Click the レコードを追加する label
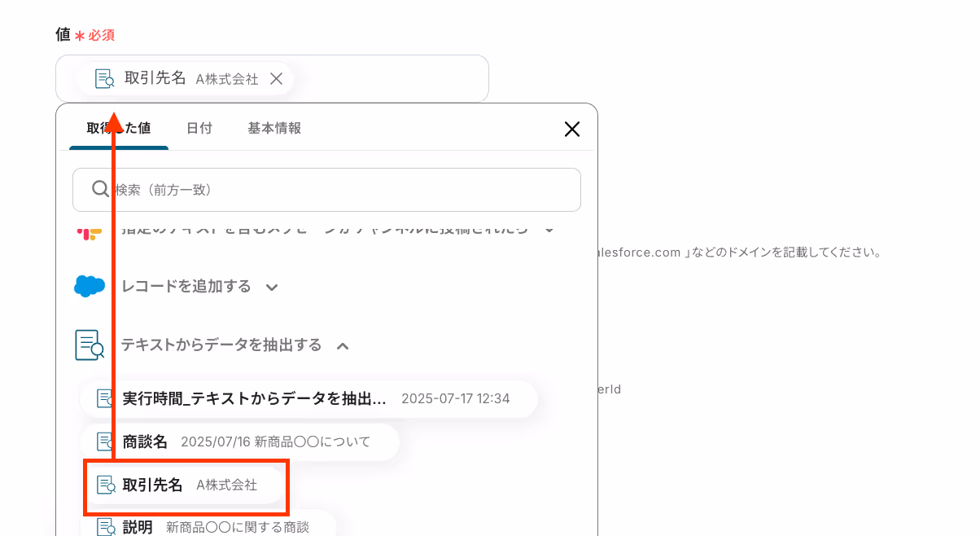 [186, 287]
